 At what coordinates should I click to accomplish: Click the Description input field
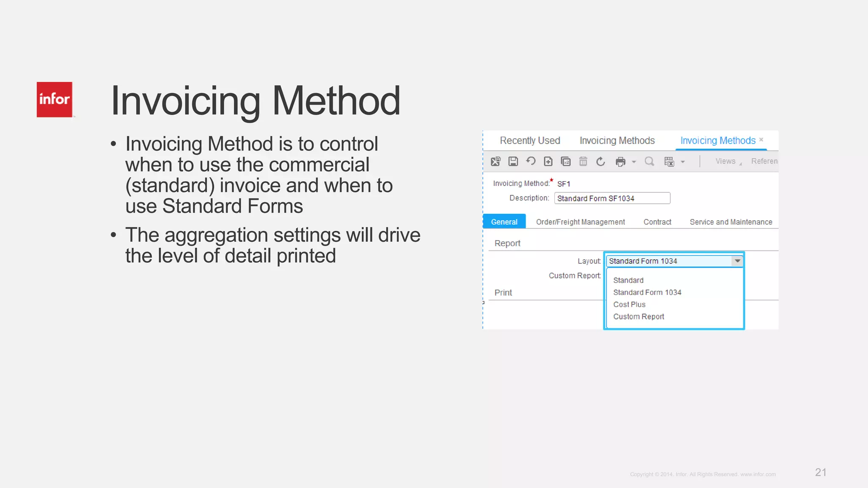click(x=612, y=198)
